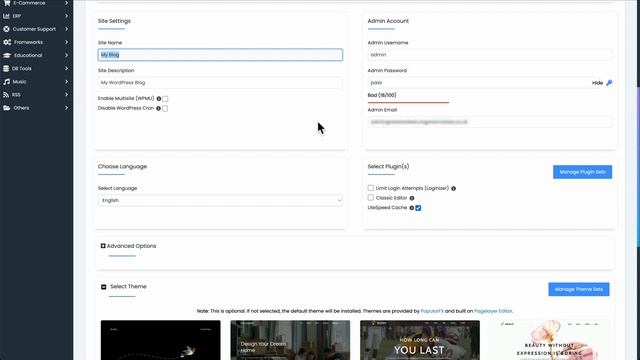This screenshot has height=360, width=640.
Task: Click plus icon beside Advanced Options
Action: click(x=103, y=246)
